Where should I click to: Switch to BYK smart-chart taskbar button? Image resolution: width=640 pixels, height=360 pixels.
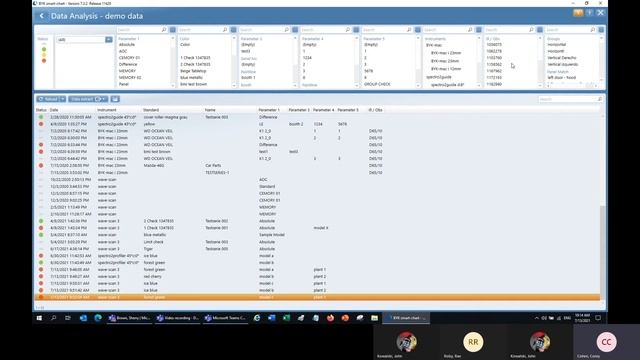coord(406,318)
